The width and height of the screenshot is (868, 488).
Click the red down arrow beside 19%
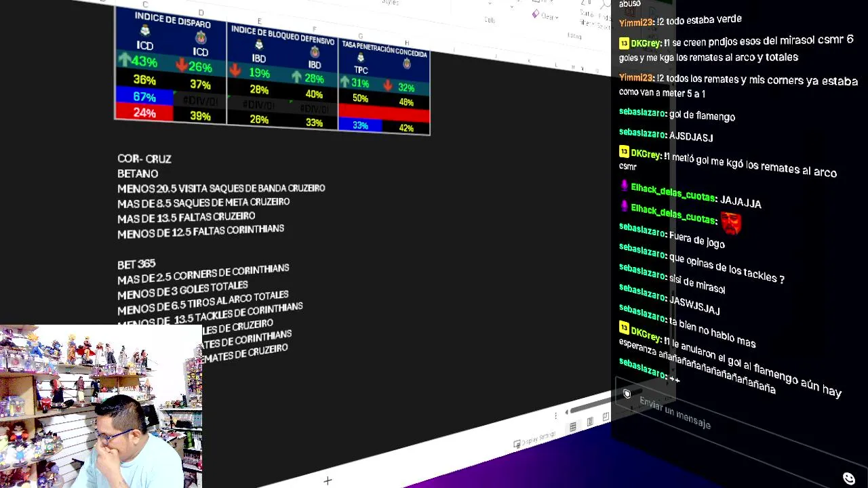pos(235,70)
